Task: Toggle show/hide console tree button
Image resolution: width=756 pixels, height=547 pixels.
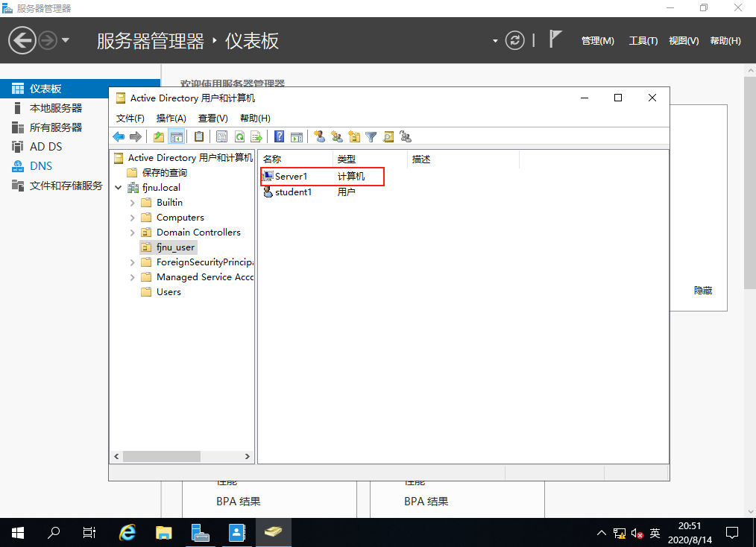Action: tap(177, 137)
